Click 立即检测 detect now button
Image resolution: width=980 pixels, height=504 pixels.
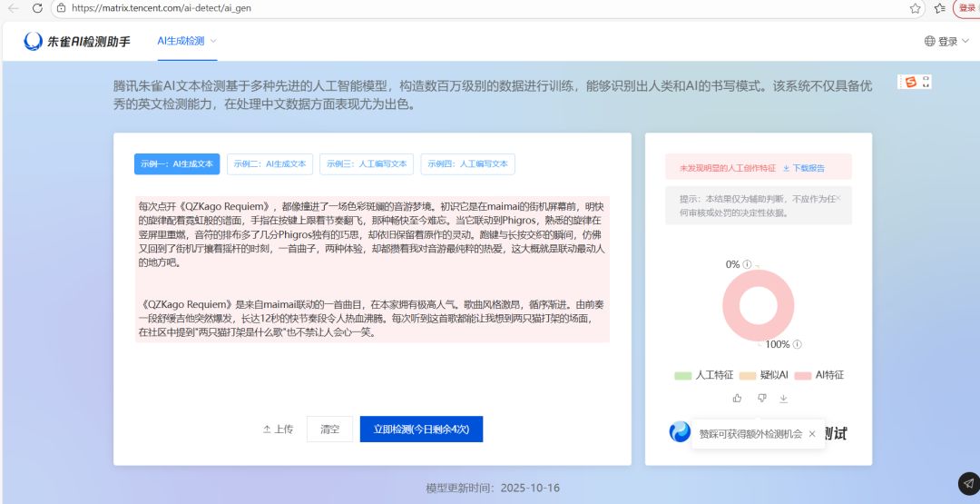421,429
